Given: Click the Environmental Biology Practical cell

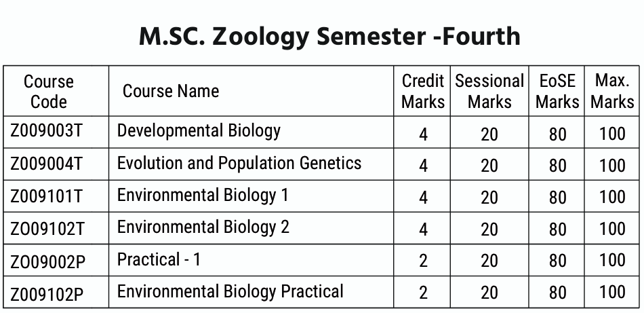Looking at the screenshot, I should (230, 292).
